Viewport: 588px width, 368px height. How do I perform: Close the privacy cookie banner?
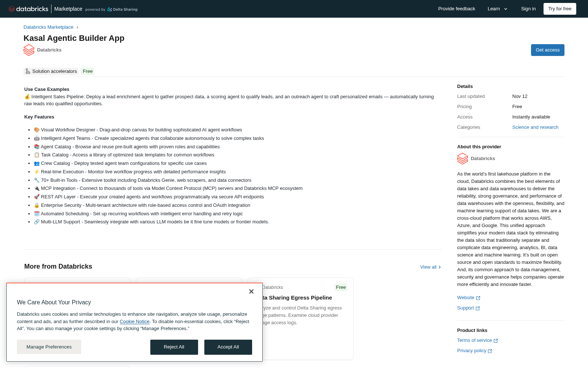[x=251, y=291]
